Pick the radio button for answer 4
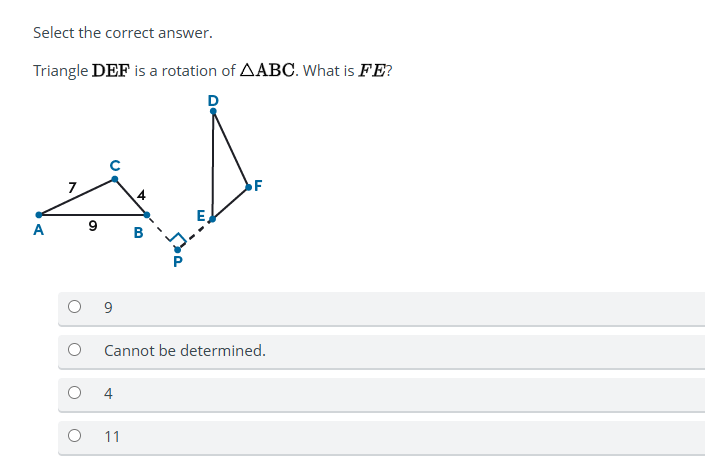 (x=75, y=393)
